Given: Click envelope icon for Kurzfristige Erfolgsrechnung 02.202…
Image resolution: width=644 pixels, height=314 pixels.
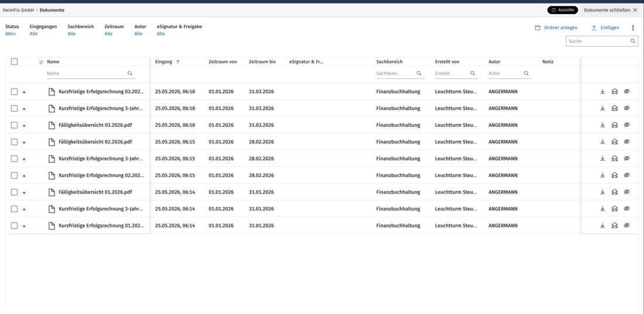Looking at the screenshot, I should coord(614,175).
